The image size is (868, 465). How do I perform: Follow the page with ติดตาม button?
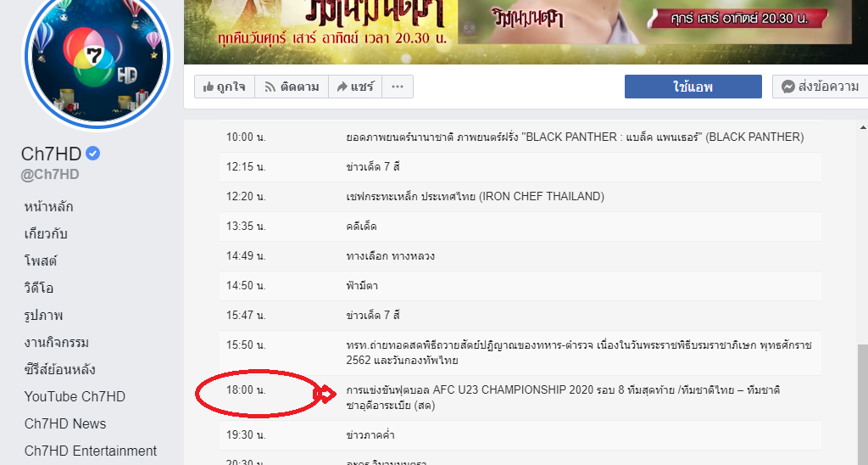point(292,87)
